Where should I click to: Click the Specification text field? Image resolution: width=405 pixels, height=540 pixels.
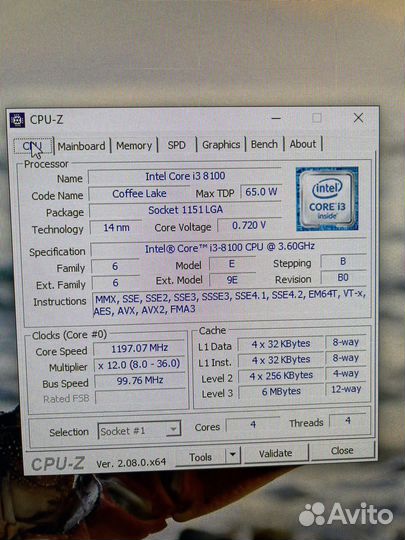coord(228,248)
